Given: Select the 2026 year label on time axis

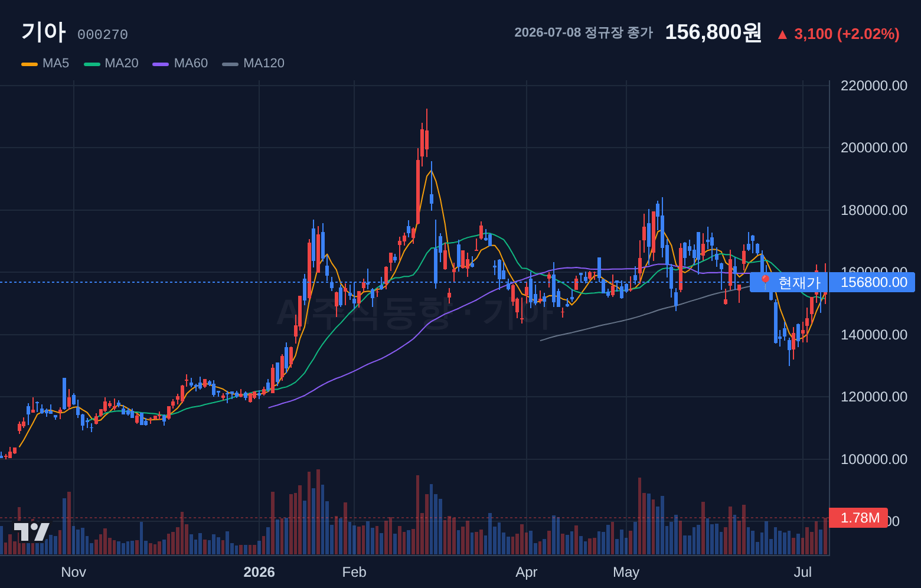Looking at the screenshot, I should 259,572.
